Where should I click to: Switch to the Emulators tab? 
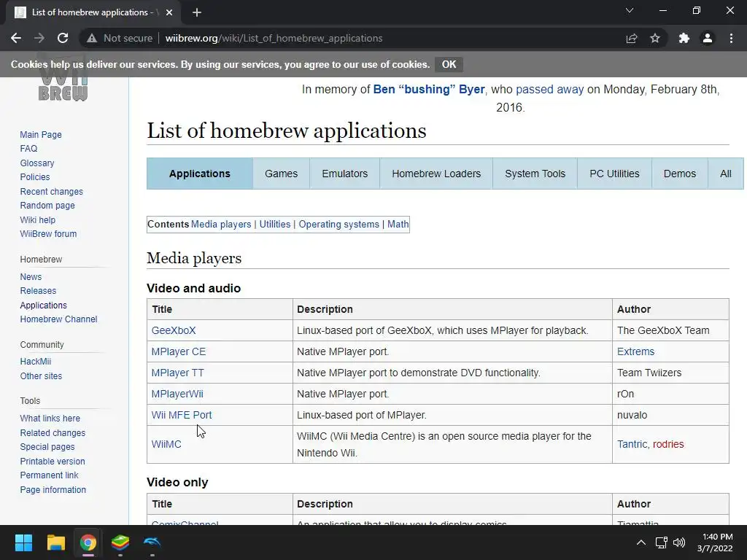point(345,174)
